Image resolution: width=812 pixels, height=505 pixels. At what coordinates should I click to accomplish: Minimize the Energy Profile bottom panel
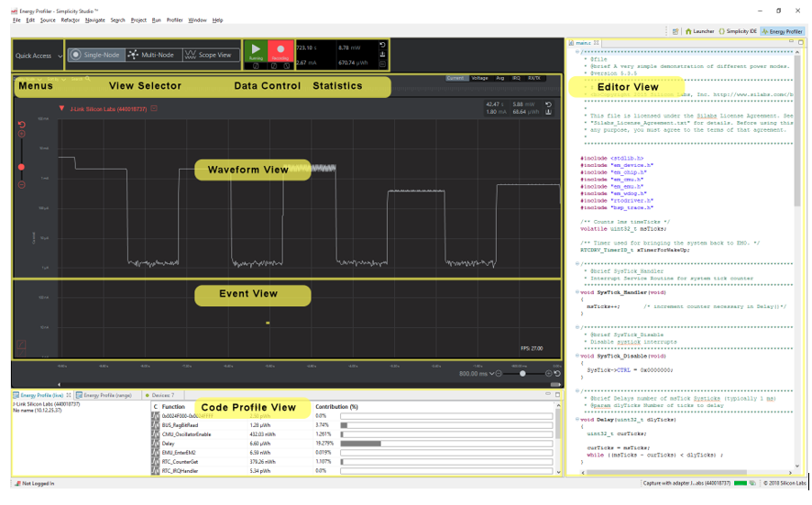tap(548, 395)
